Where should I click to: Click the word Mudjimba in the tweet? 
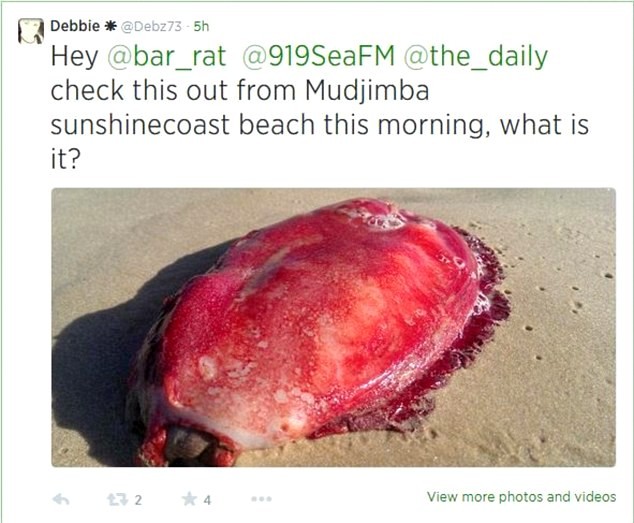[x=367, y=92]
